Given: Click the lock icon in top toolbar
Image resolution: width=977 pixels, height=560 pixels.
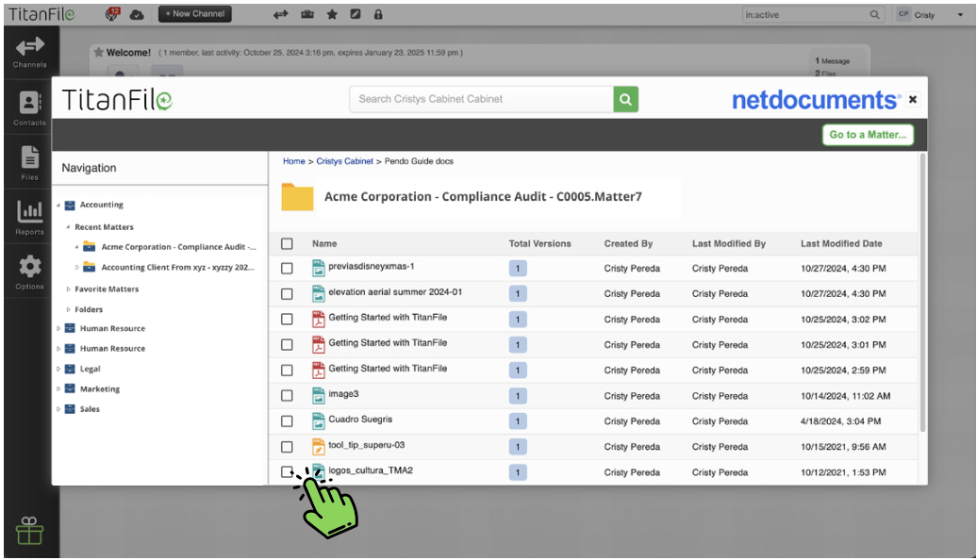Looking at the screenshot, I should tap(378, 14).
